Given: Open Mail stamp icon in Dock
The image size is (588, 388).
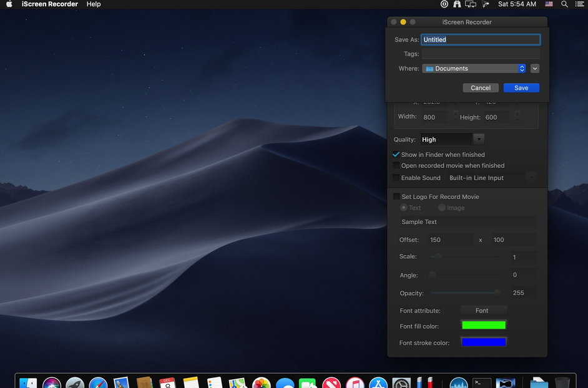Looking at the screenshot, I should click(122, 382).
